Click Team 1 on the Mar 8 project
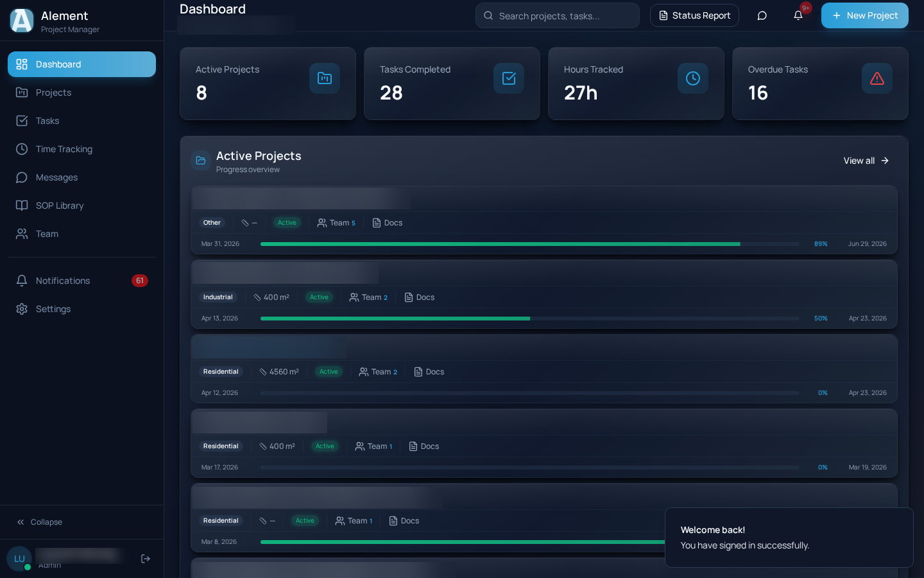The width and height of the screenshot is (924, 578). (354, 521)
